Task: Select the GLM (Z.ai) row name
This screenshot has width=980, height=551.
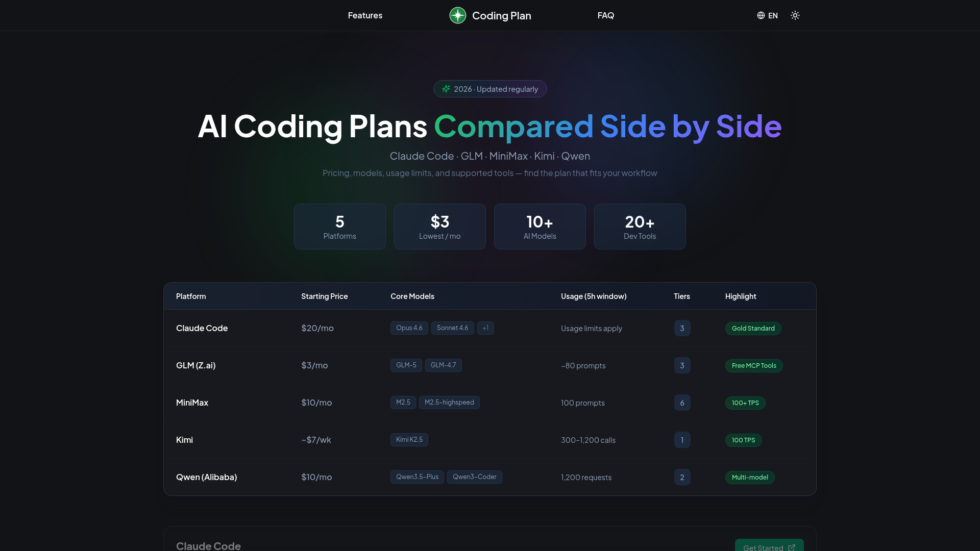Action: tap(195, 365)
